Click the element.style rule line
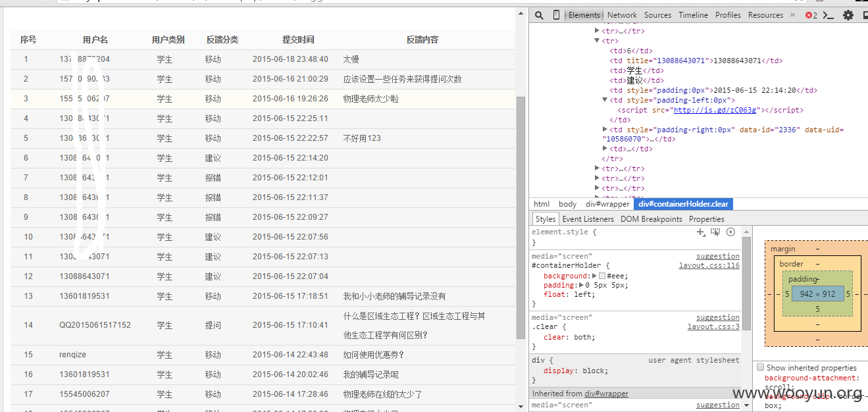 tap(565, 232)
